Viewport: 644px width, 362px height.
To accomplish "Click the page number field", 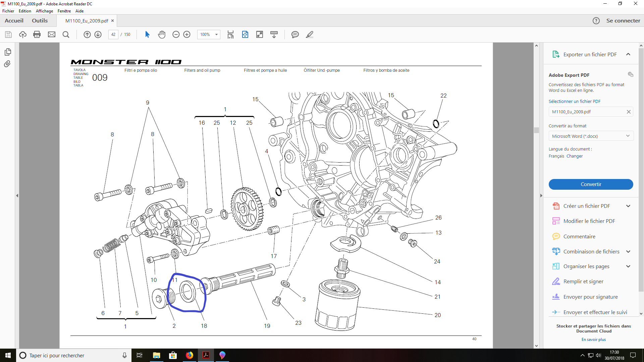I will 113,35.
